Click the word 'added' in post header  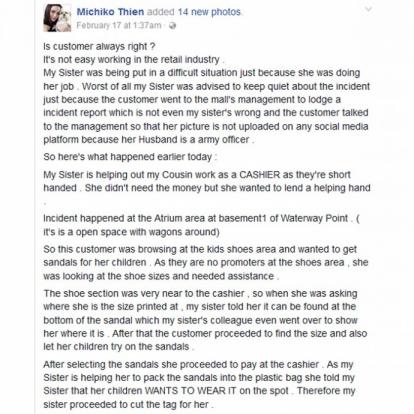[161, 12]
